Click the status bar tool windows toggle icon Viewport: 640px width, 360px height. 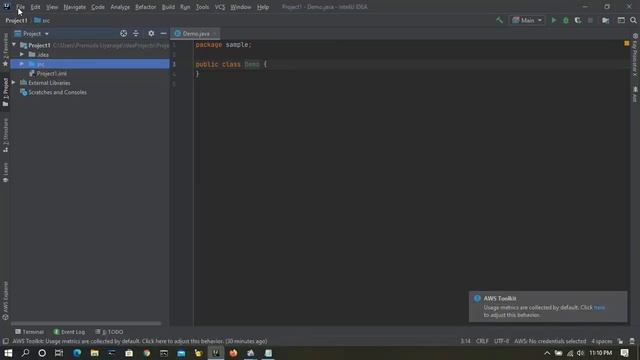coord(5,341)
